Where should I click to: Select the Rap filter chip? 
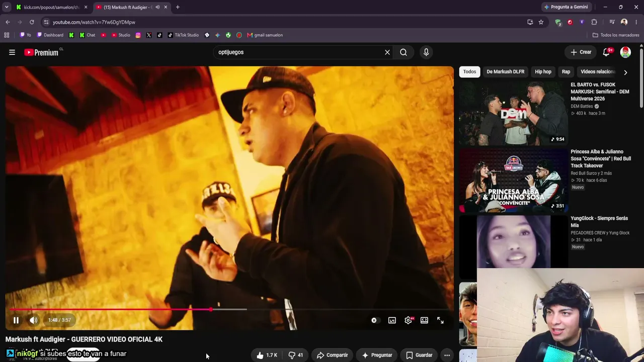pos(566,72)
